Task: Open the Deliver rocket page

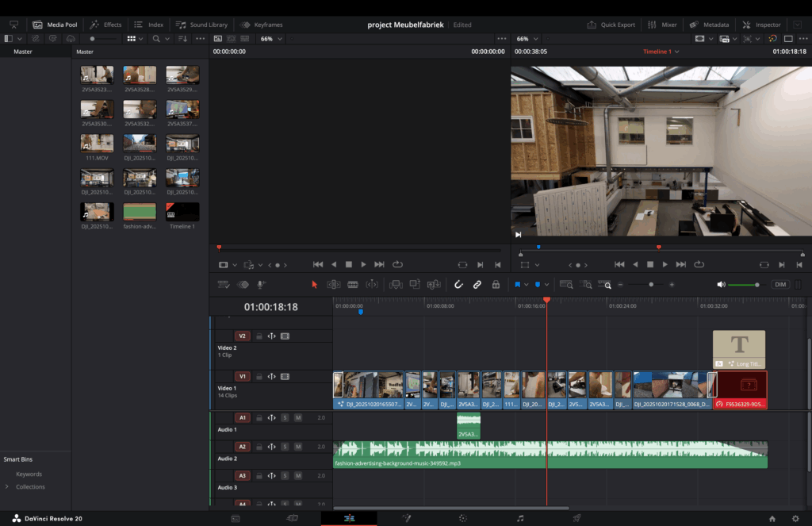Action: click(576, 518)
